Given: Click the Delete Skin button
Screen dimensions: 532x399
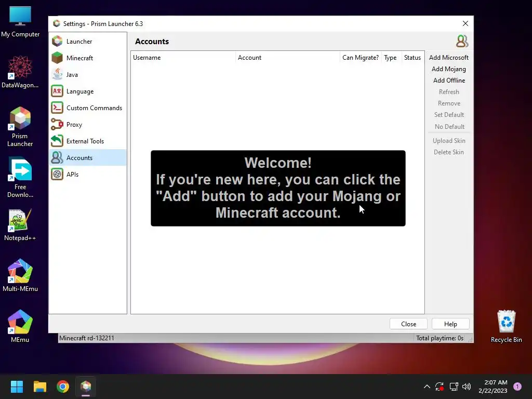Looking at the screenshot, I should (x=449, y=152).
